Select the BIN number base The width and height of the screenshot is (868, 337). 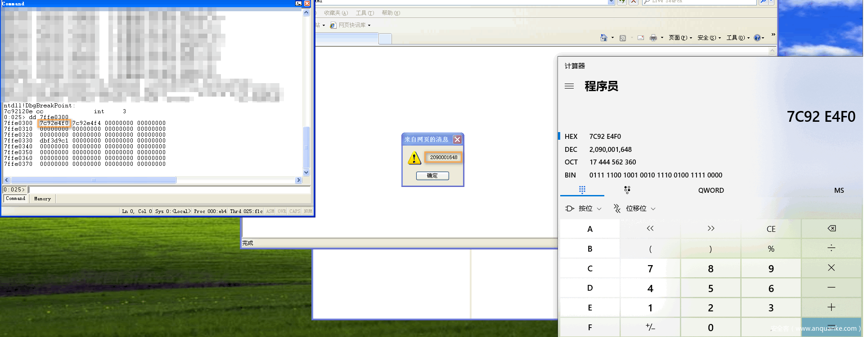[570, 175]
